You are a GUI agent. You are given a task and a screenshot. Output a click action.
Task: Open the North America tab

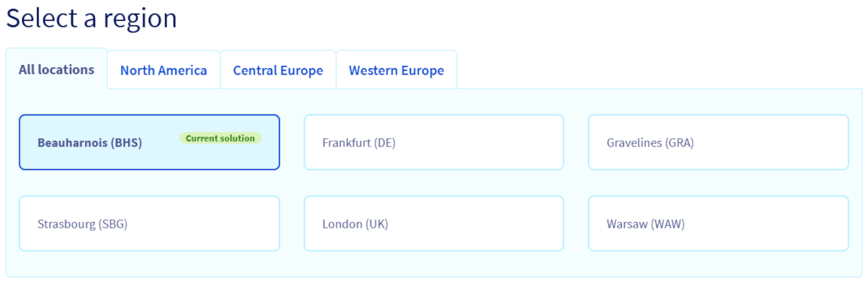(164, 70)
